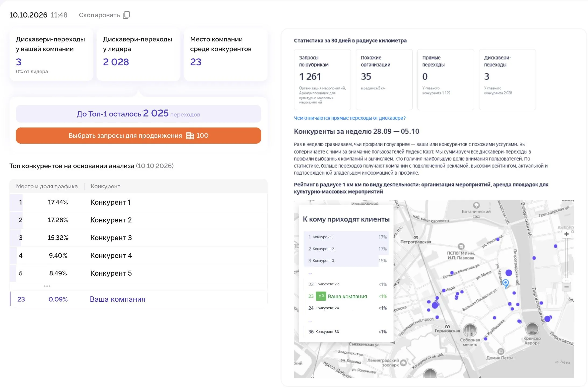The image size is (588, 390).
Task: Click the Место компании среди конкурентов card
Action: (x=225, y=55)
